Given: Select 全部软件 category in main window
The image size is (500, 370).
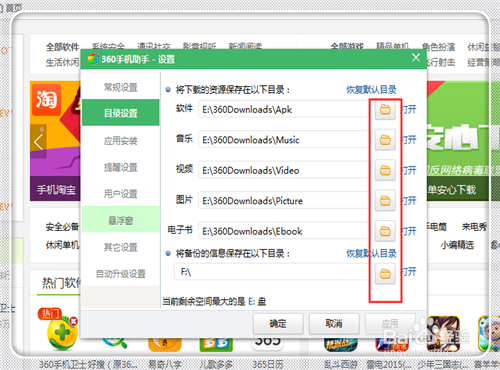Looking at the screenshot, I should pos(63,47).
